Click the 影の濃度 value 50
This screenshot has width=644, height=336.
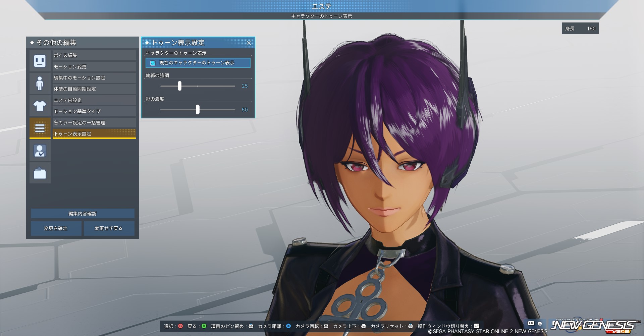tap(245, 110)
